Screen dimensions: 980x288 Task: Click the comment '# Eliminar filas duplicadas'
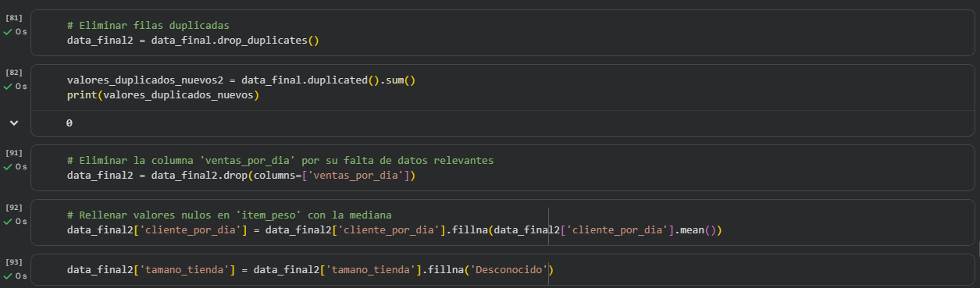pyautogui.click(x=148, y=26)
